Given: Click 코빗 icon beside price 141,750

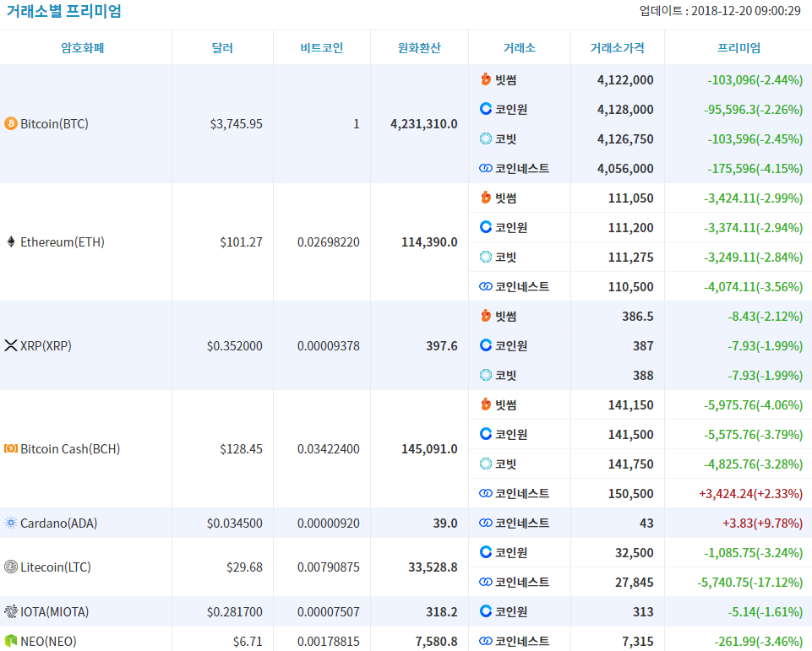Looking at the screenshot, I should click(x=486, y=464).
